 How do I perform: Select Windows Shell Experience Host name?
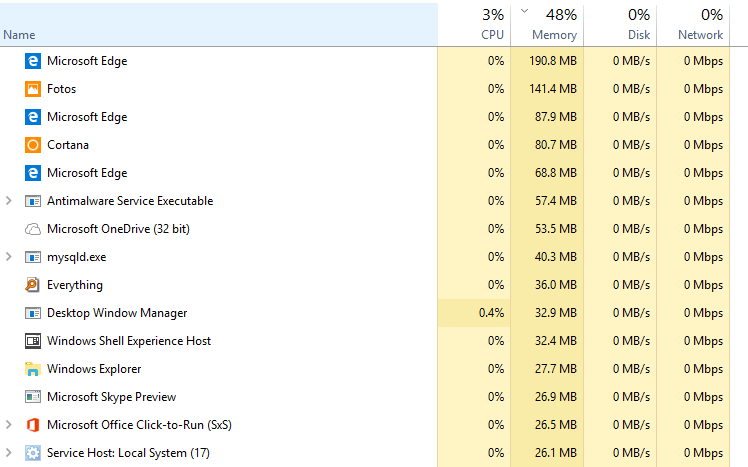[129, 341]
